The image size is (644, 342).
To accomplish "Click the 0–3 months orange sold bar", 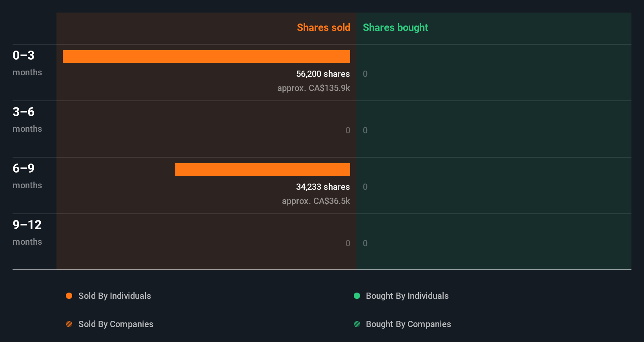I will pyautogui.click(x=206, y=56).
